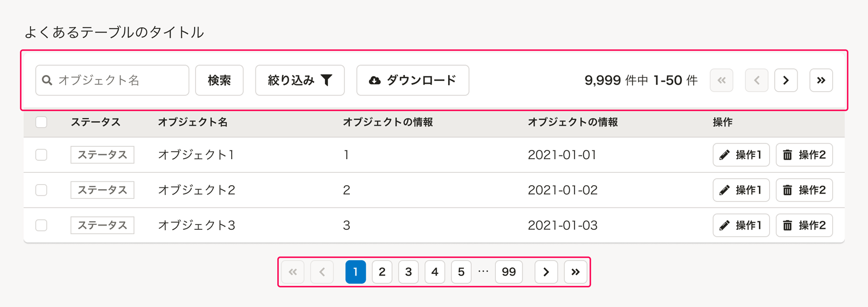Go to page 99 in pagination
The width and height of the screenshot is (868, 307).
509,272
